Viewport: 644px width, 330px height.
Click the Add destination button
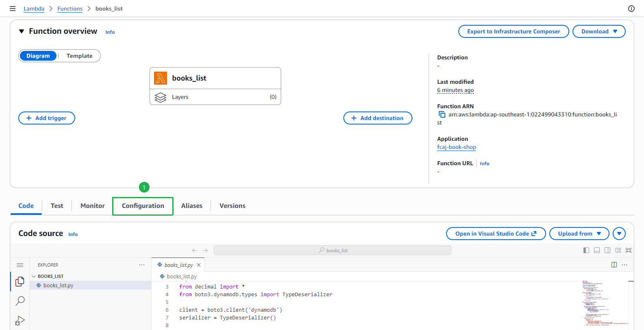378,118
